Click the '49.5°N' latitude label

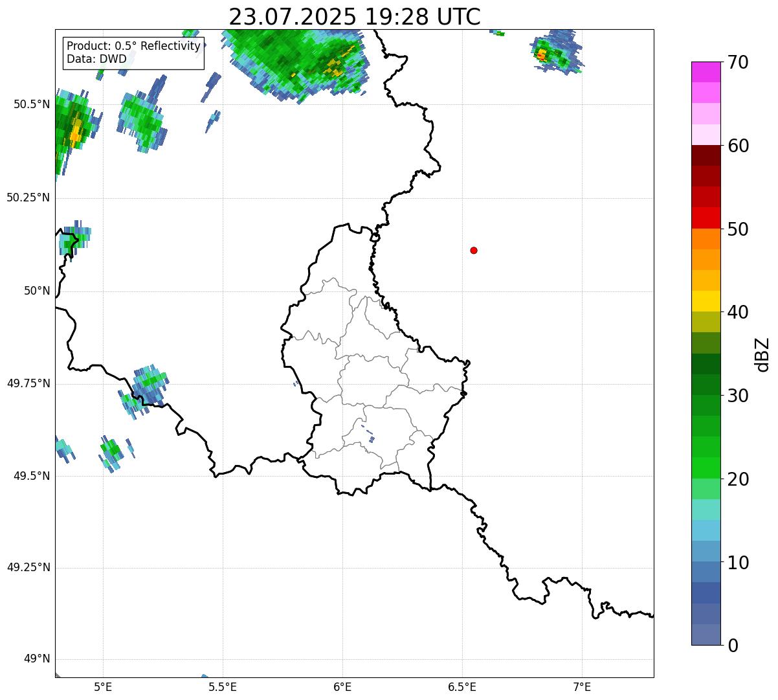point(31,476)
